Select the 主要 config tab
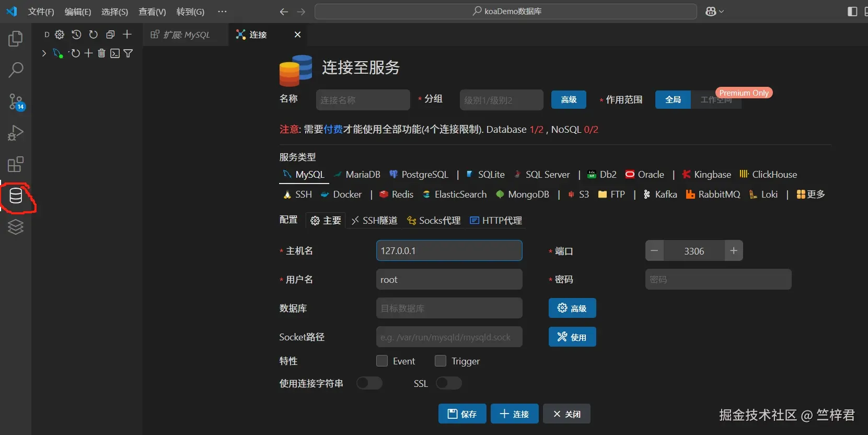 pyautogui.click(x=326, y=221)
